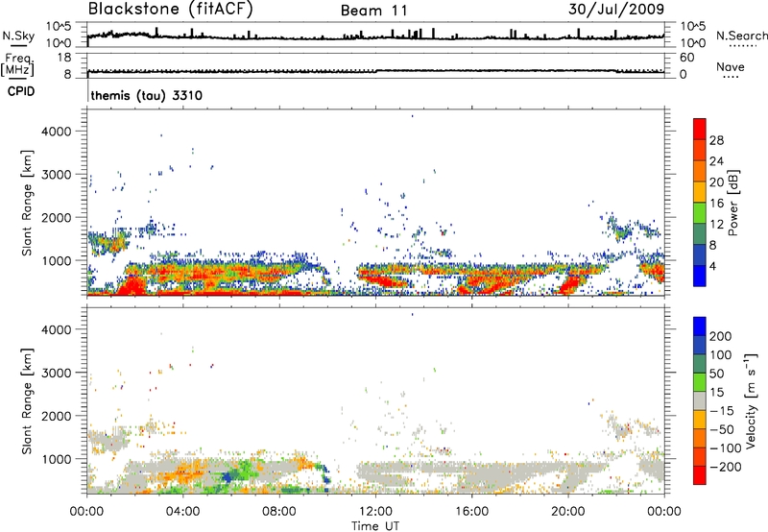The height and width of the screenshot is (532, 768).
Task: Click the blue swatch at the bottom of the Power colorbar
Action: pyautogui.click(x=700, y=276)
